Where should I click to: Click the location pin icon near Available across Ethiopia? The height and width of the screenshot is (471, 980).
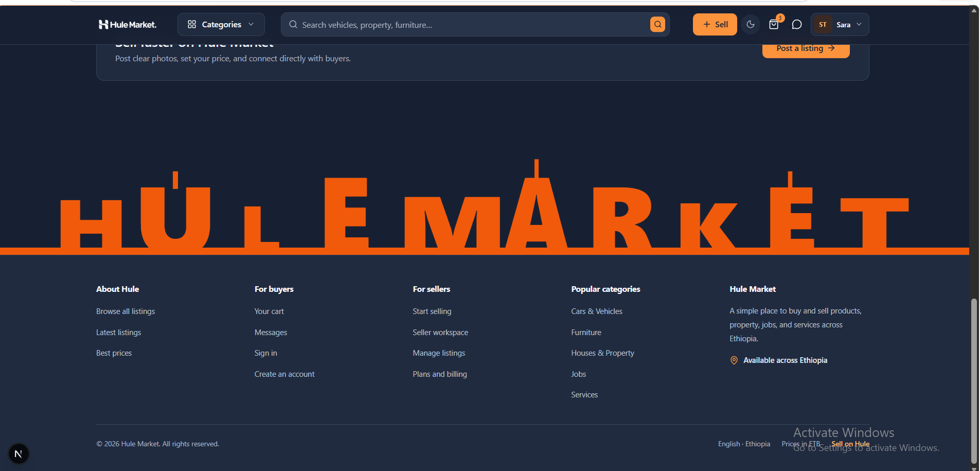click(x=734, y=360)
